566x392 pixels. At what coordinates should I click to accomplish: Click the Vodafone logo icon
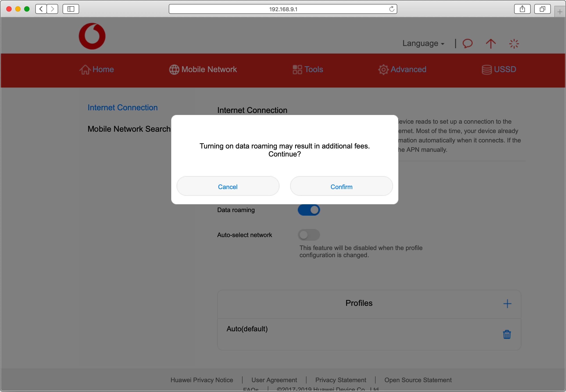[92, 36]
